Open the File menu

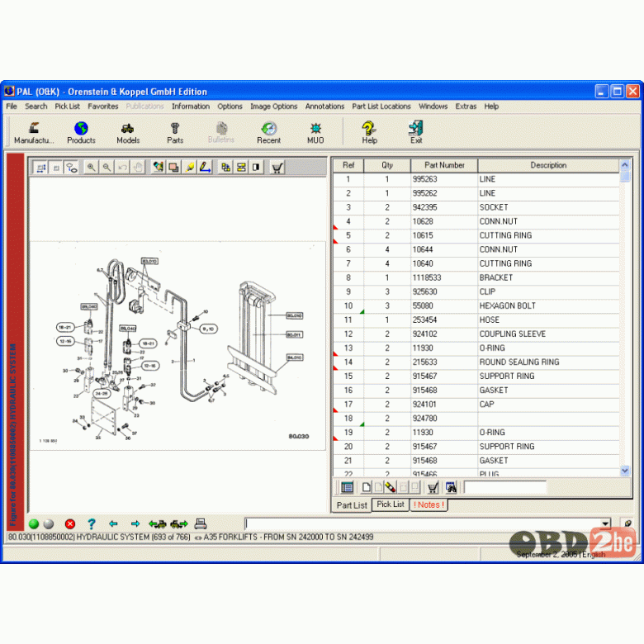(x=12, y=107)
